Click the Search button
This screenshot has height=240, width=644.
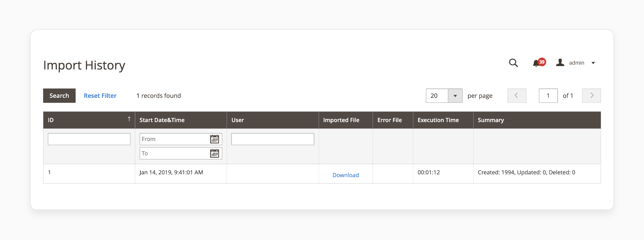click(x=59, y=96)
